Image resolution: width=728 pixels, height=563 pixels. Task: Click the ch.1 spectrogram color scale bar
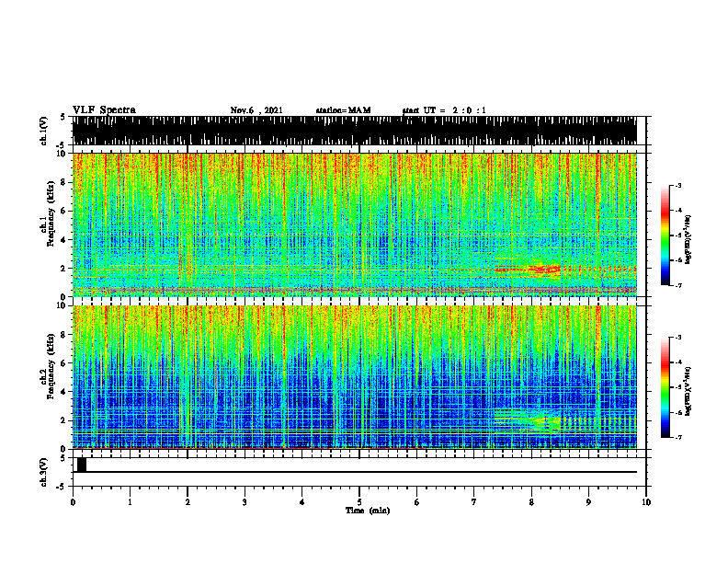[665, 236]
